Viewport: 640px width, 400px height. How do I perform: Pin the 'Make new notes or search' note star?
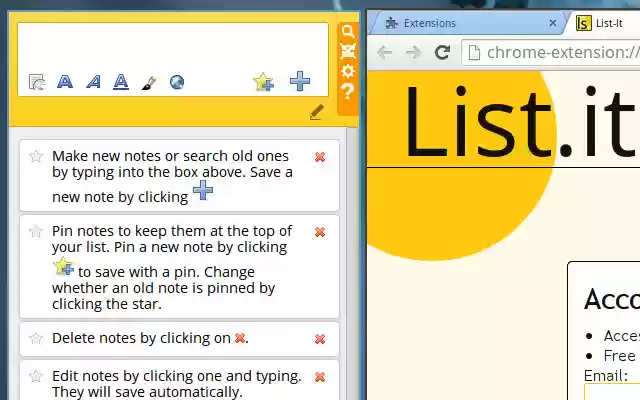tap(36, 156)
